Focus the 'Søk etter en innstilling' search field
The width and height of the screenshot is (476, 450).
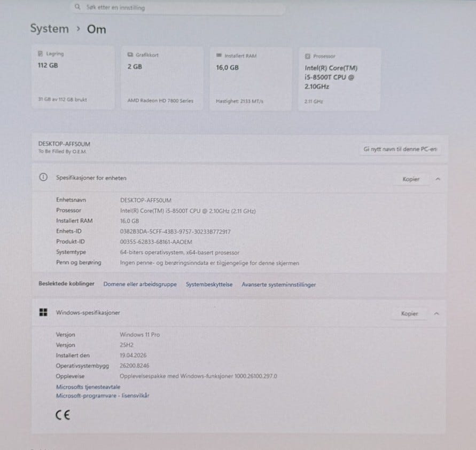(178, 7)
